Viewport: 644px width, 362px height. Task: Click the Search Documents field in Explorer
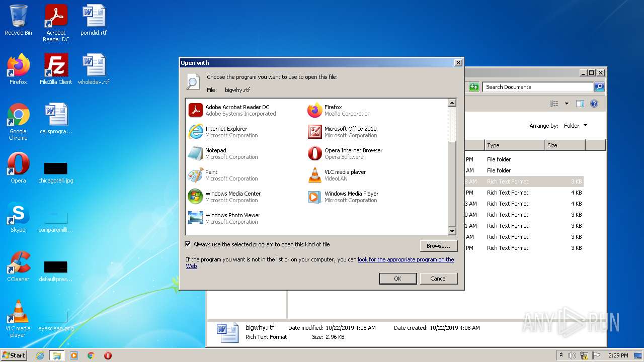(x=538, y=87)
